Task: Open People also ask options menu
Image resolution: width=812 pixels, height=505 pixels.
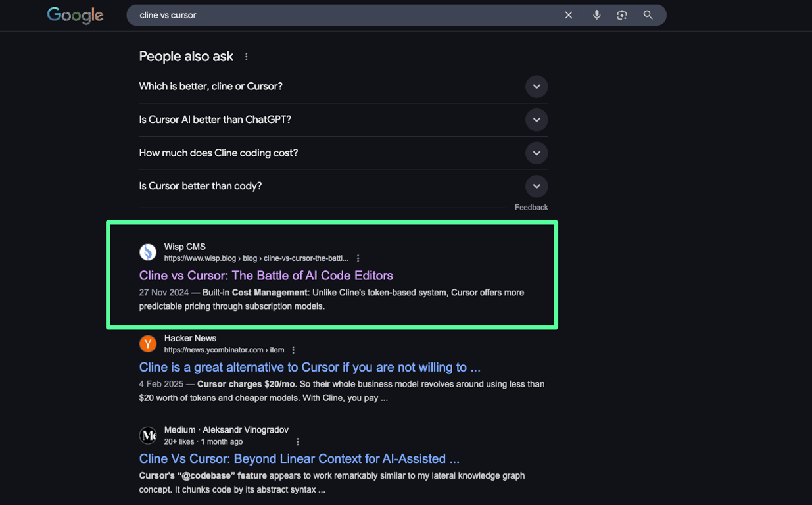Action: 247,57
